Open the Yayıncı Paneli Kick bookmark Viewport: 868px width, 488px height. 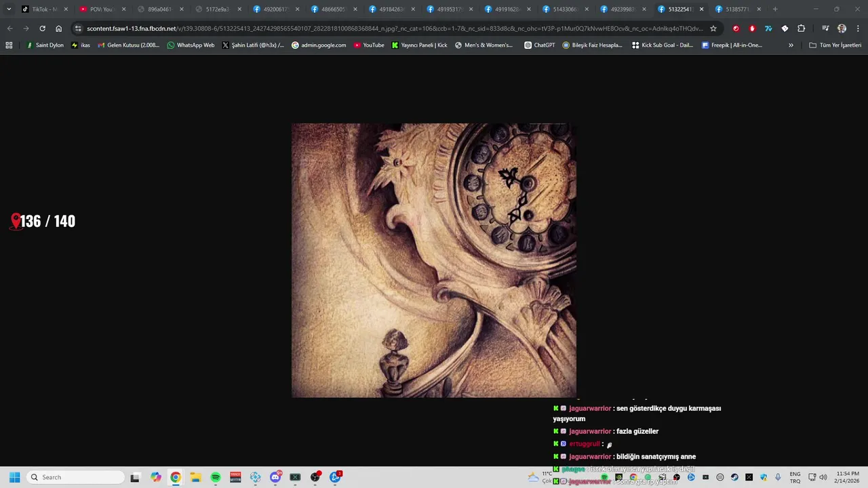pos(419,45)
